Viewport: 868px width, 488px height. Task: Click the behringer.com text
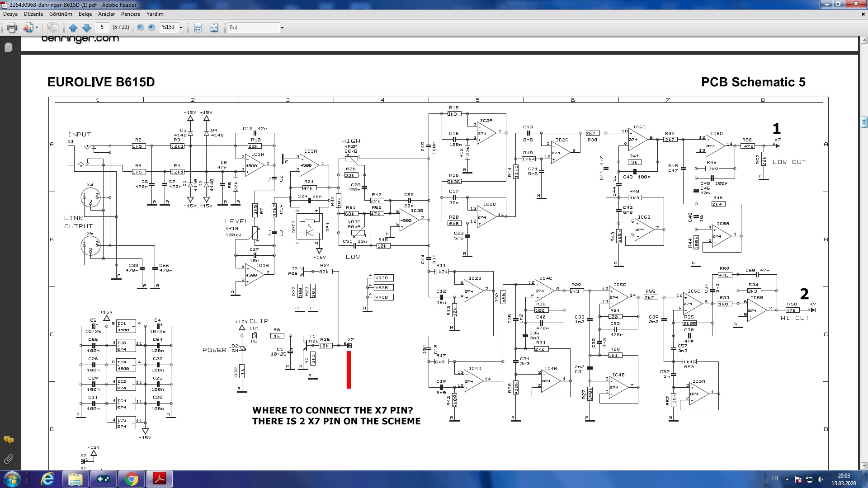pyautogui.click(x=80, y=39)
